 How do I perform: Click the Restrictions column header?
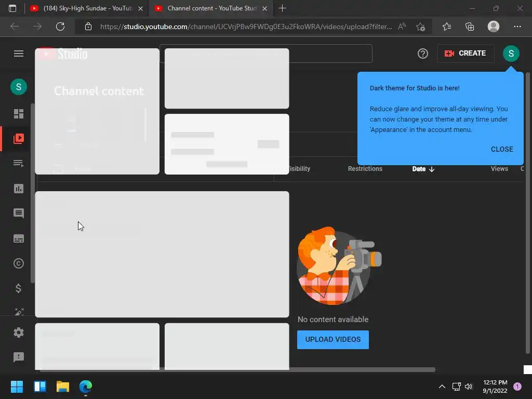[365, 169]
